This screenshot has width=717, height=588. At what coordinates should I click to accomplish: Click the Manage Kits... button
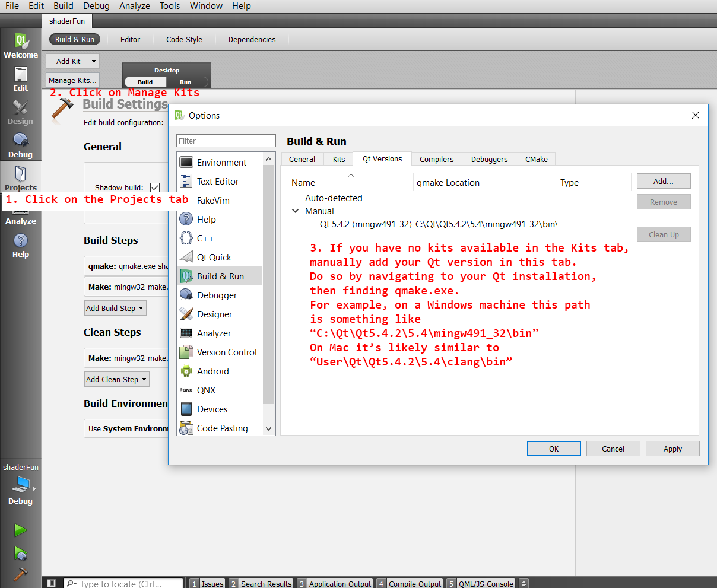[72, 80]
